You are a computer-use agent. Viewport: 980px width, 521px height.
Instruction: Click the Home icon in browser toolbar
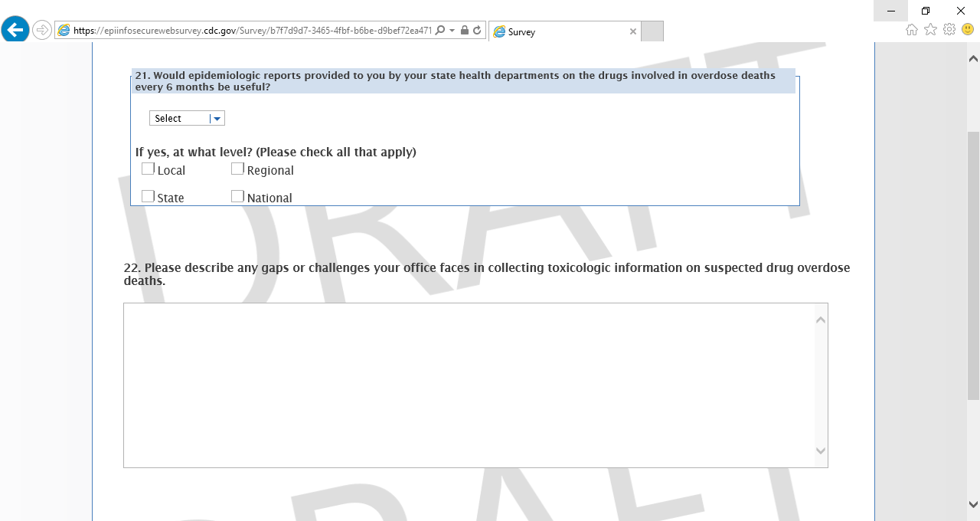(912, 30)
